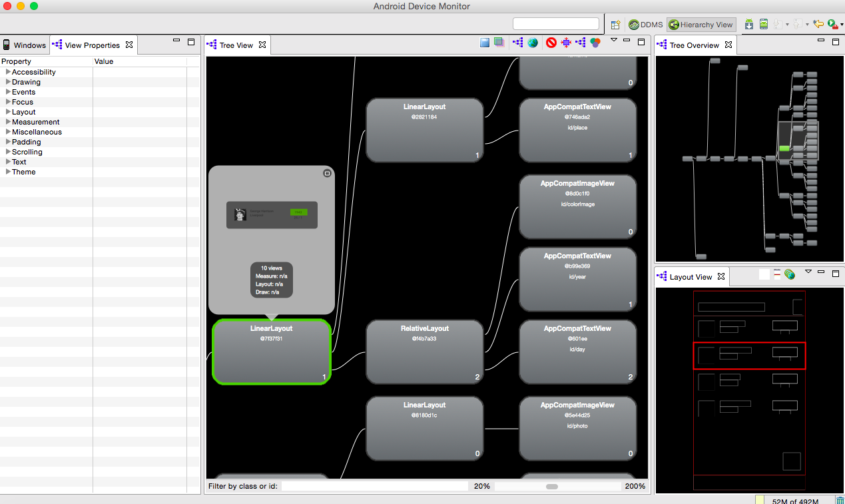Expand the Measurement property group
Viewport: 845px width, 504px height.
[8, 122]
